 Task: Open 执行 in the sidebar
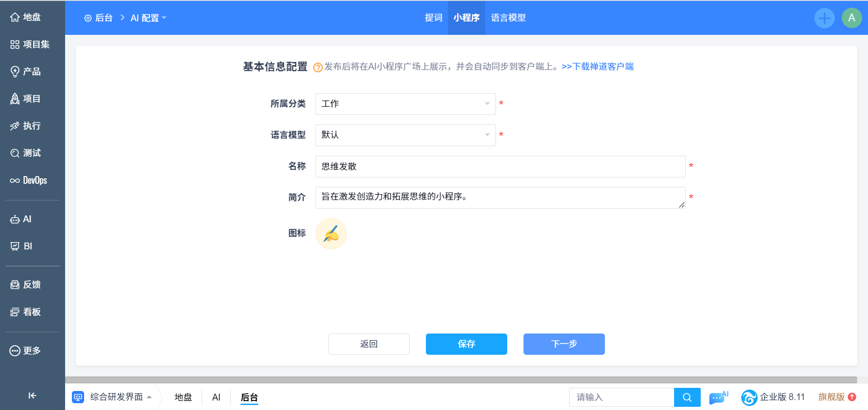tap(26, 126)
